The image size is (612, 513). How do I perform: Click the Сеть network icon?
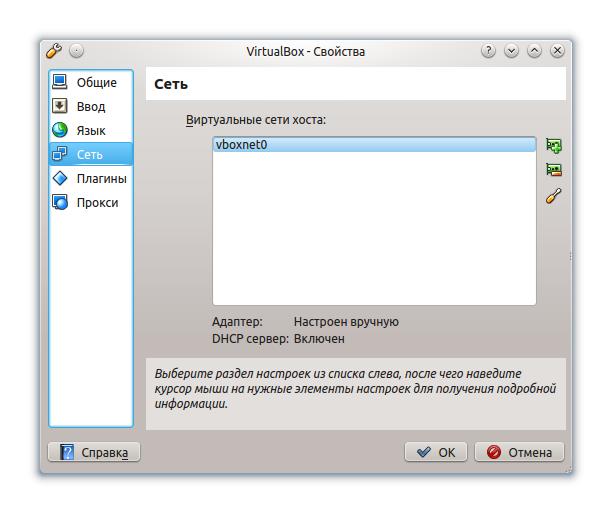(60, 154)
